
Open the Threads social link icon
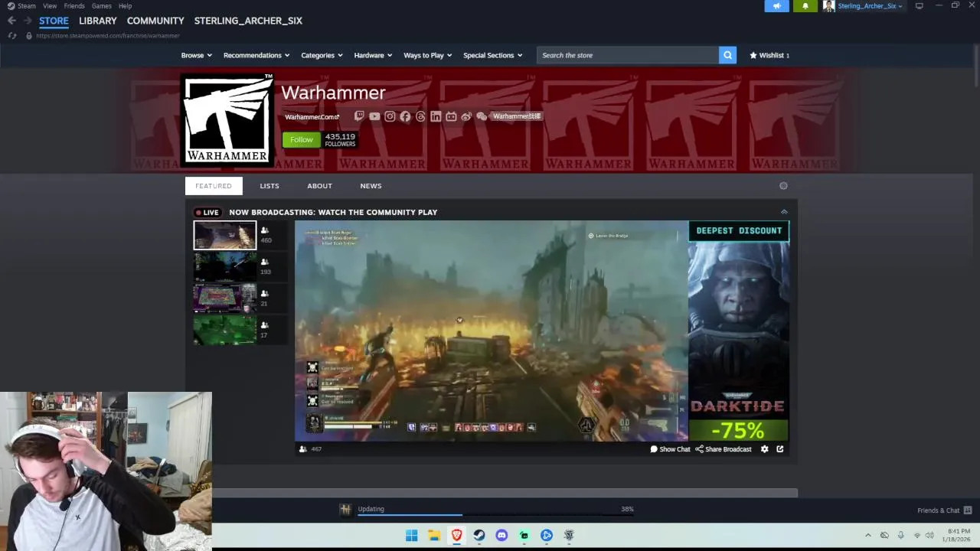tap(420, 116)
